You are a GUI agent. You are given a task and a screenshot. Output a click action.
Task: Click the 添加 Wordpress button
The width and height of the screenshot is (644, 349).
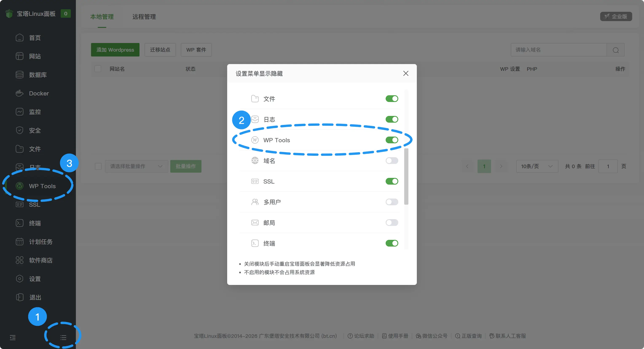[115, 50]
